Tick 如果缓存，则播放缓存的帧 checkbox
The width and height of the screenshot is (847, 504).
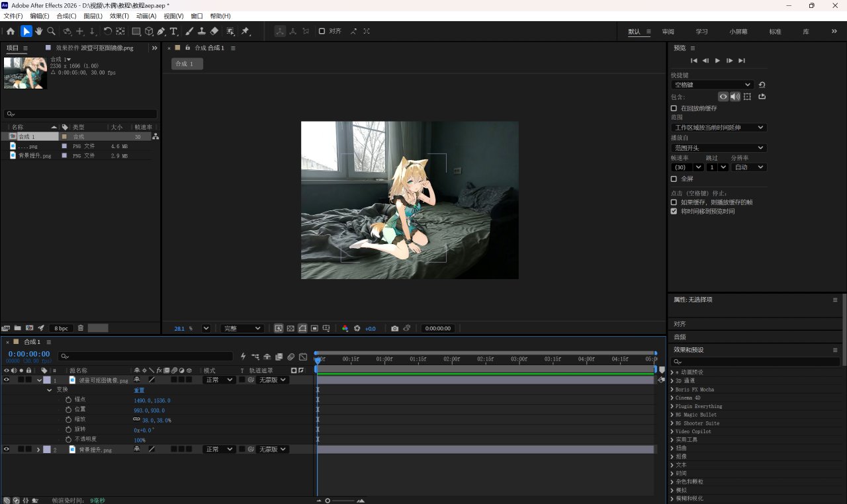[x=674, y=202]
